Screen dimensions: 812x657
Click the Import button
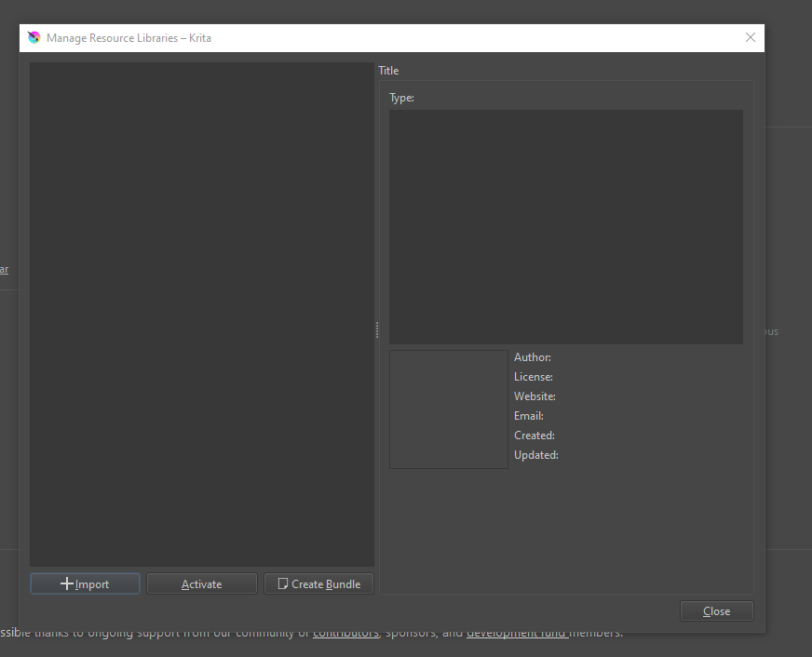(85, 583)
